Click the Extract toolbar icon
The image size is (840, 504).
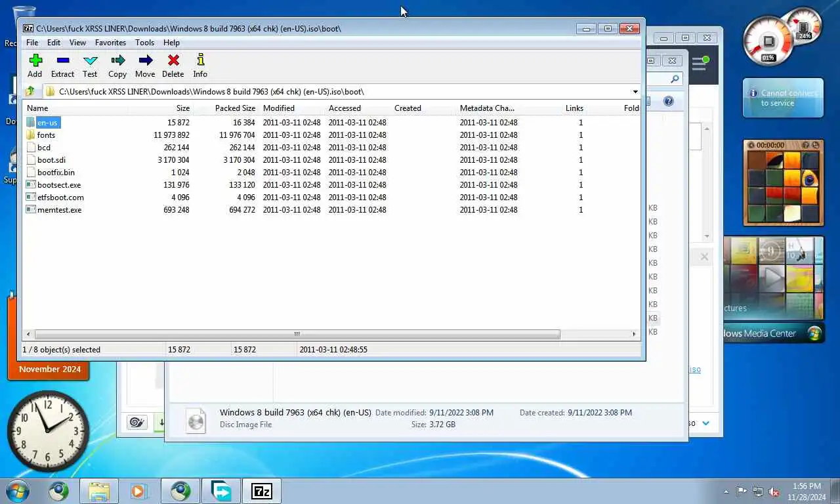(x=63, y=60)
